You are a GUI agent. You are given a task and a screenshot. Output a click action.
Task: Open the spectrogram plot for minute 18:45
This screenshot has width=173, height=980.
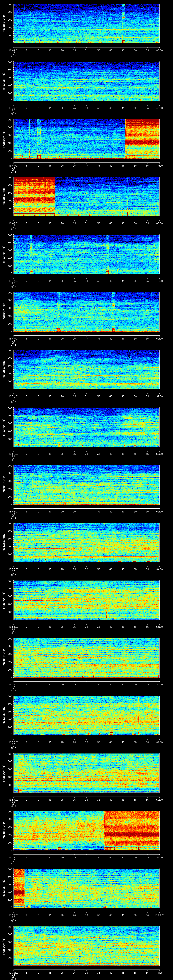[x=86, y=81]
